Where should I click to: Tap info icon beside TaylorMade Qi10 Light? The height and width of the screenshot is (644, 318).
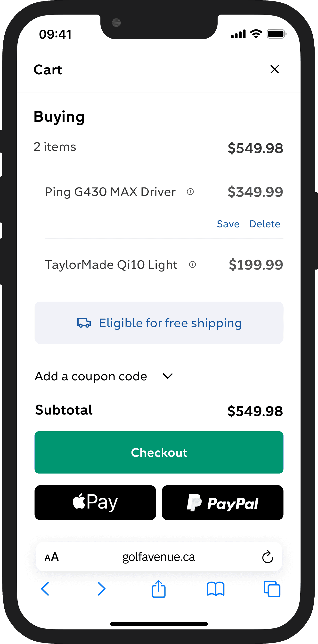coord(192,264)
